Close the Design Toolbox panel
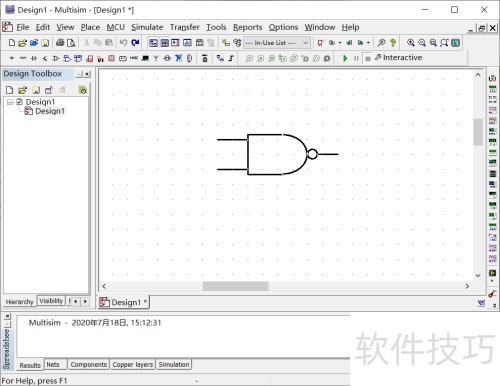Viewport: 500px width, 386px height. 87,74
